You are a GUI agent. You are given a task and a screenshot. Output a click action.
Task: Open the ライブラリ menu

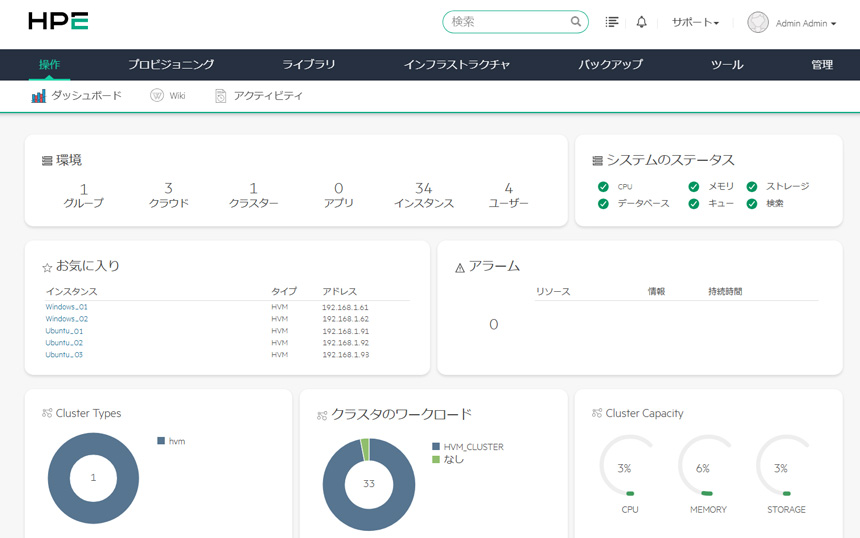point(309,65)
